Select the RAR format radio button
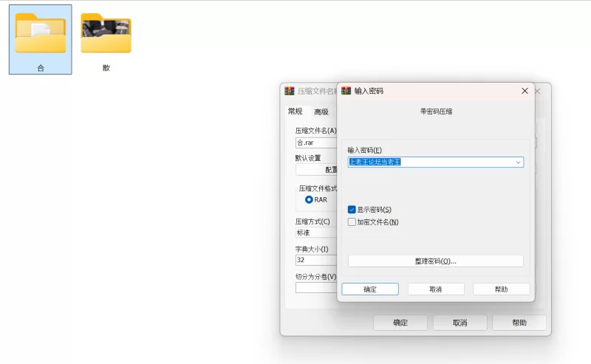 tap(309, 199)
